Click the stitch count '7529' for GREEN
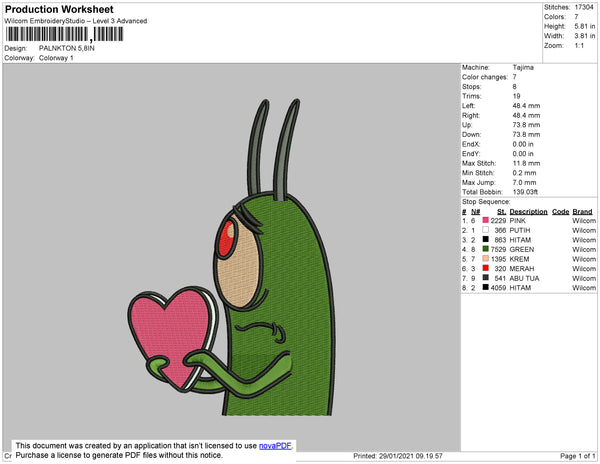Screen dimensions: 600x464 click(498, 249)
